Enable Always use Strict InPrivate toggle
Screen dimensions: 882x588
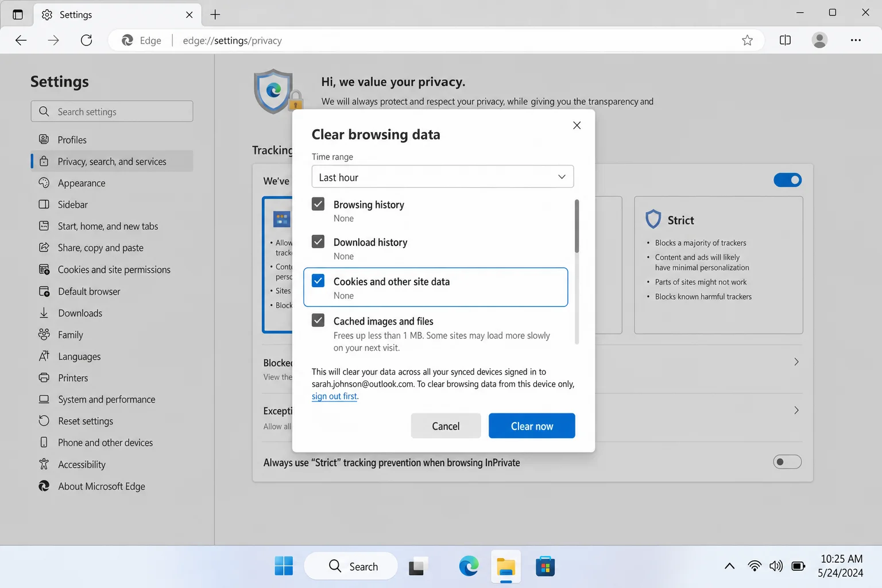pos(787,462)
